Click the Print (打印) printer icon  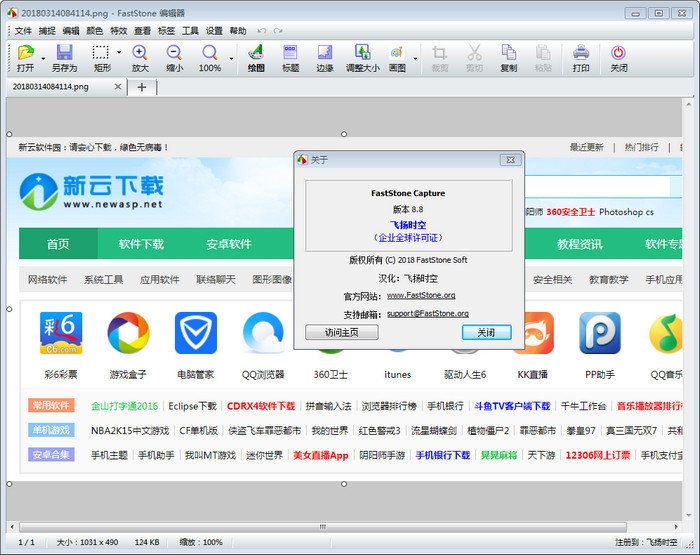(581, 53)
